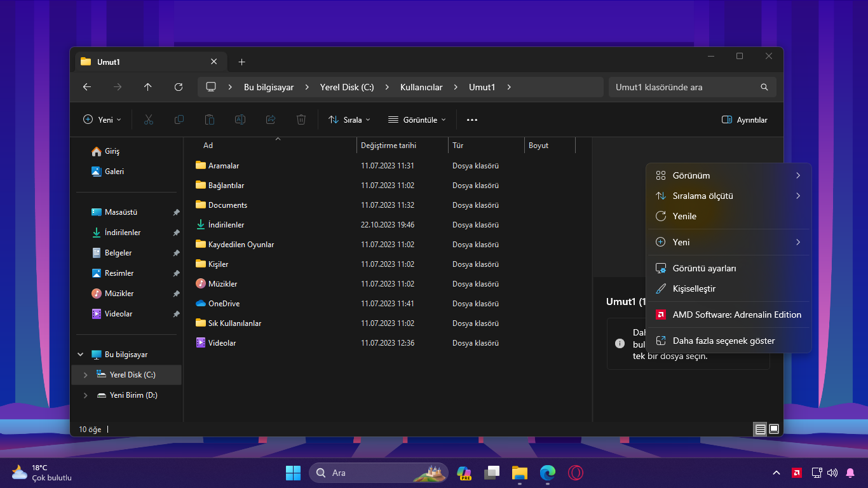This screenshot has width=868, height=488.
Task: Click the Copy icon in toolbar
Action: [x=179, y=119]
